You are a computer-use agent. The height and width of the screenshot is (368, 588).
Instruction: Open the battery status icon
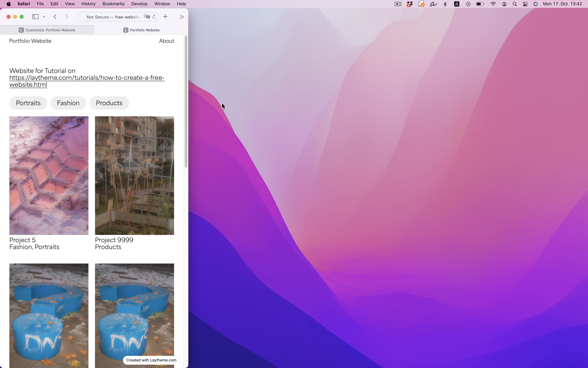click(480, 4)
